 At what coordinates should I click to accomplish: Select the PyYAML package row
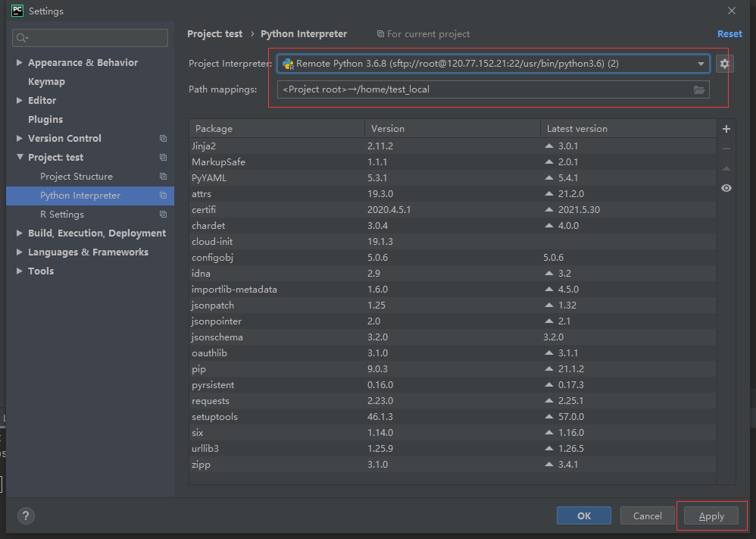coord(453,177)
